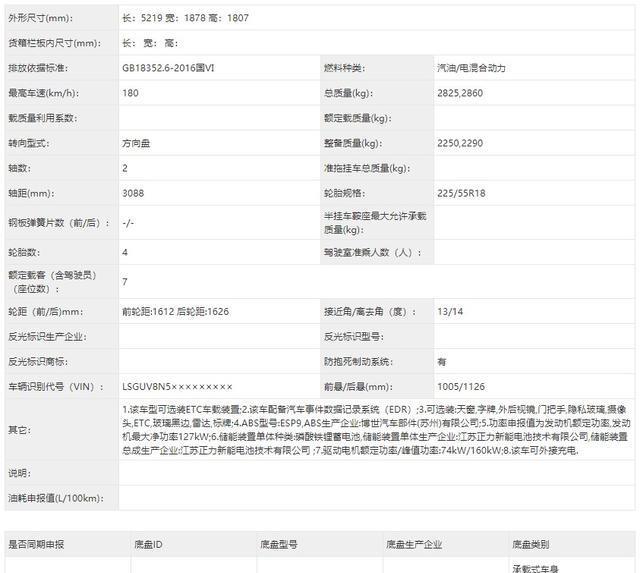Click the 说明 label
Screen dimensions: 640x573
19,473
